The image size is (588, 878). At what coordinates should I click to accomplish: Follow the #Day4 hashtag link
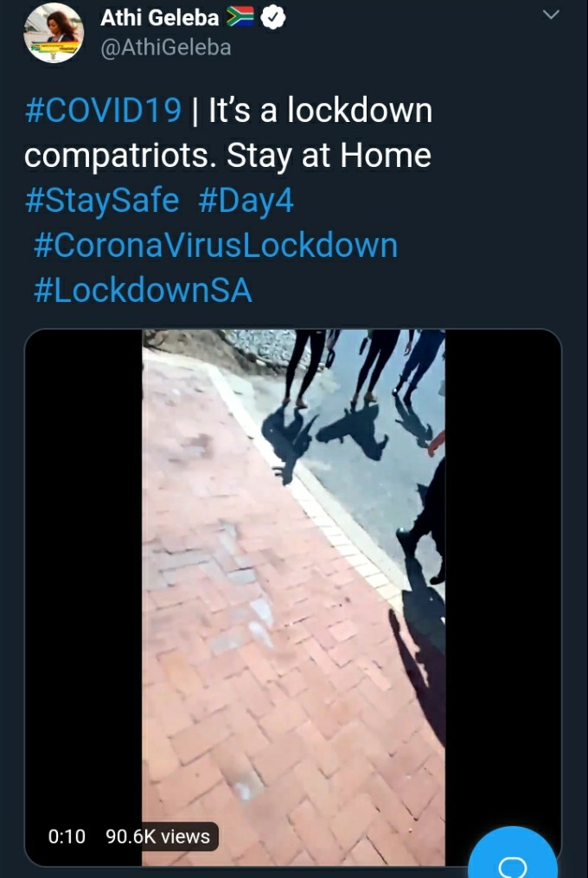click(x=246, y=201)
